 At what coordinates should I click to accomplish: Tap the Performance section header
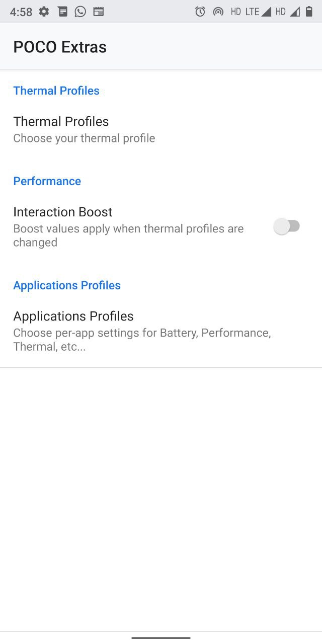tap(47, 181)
